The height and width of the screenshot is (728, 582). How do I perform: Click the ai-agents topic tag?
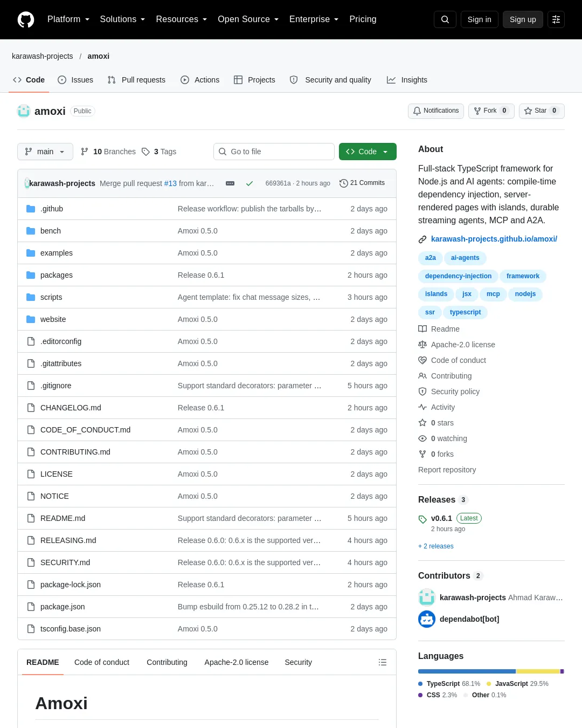[x=465, y=258]
